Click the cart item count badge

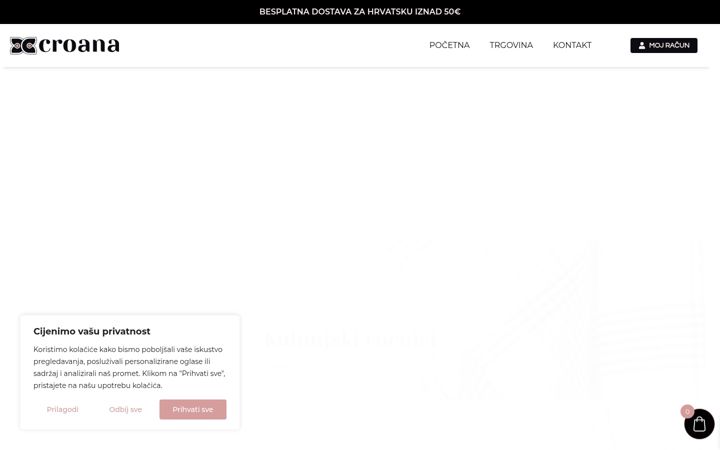pyautogui.click(x=687, y=411)
